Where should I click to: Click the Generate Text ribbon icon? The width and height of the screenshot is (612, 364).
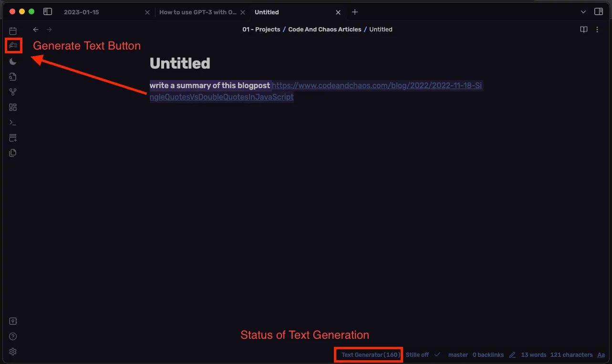[x=13, y=46]
